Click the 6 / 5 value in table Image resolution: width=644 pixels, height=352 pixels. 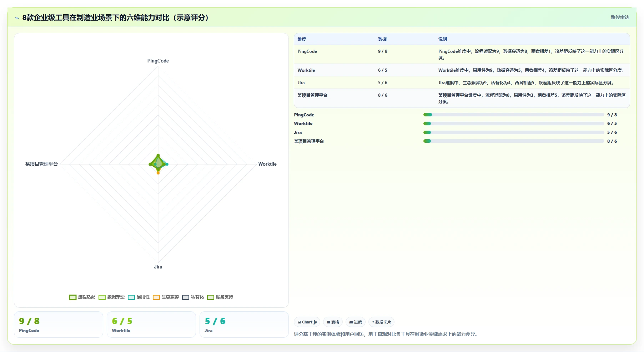coord(383,70)
